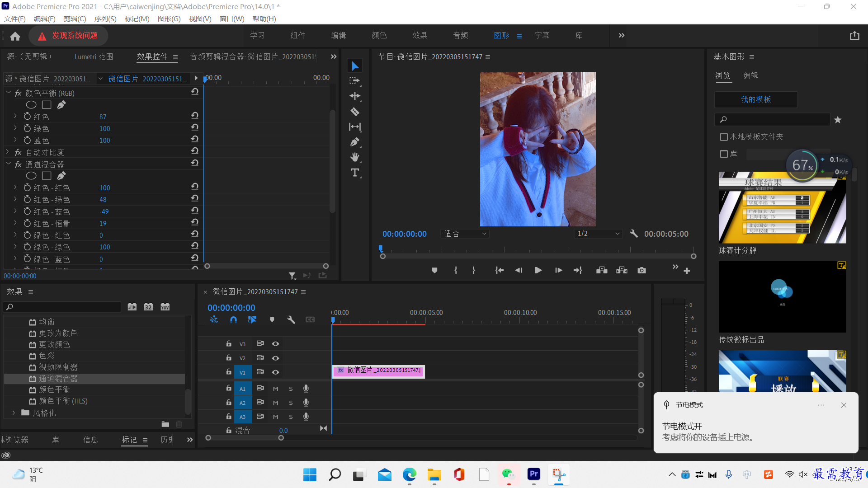Mute audio track A1
Image resolution: width=868 pixels, height=488 pixels.
[275, 389]
